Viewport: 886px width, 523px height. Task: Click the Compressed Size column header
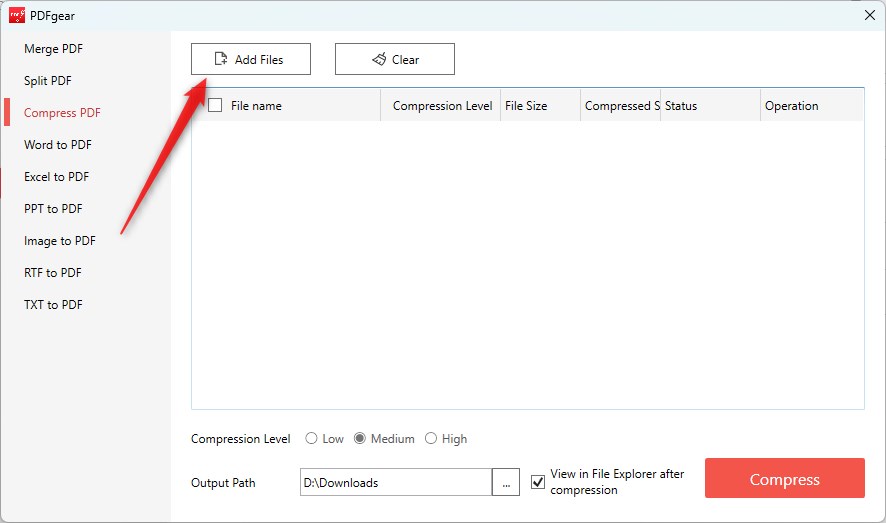[620, 106]
